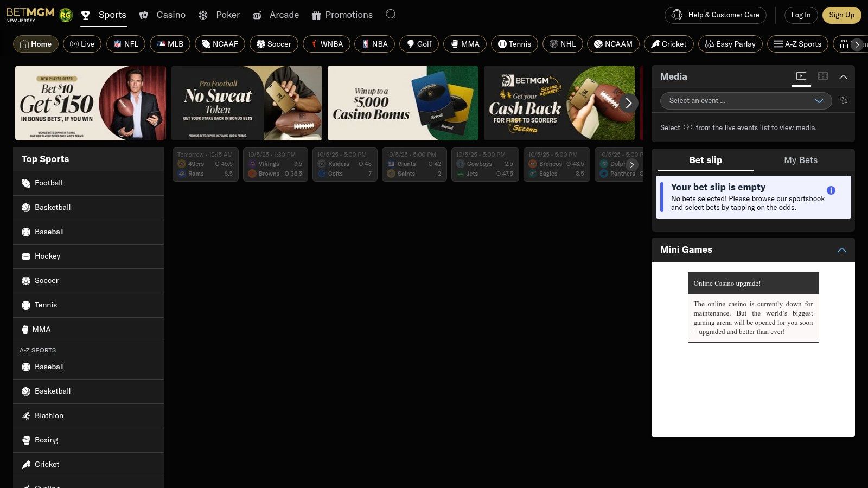Screen dimensions: 868x488
Task: Open the Live sports pill
Action: coord(82,44)
